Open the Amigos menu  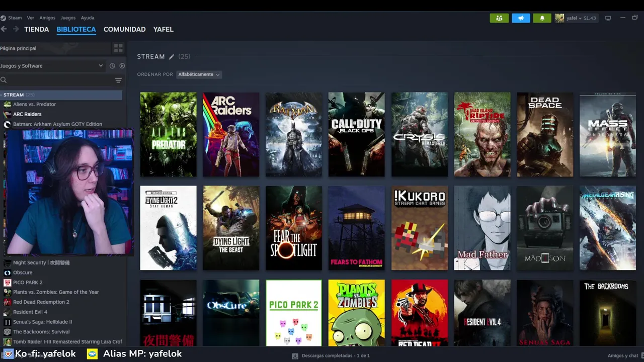[x=47, y=18]
